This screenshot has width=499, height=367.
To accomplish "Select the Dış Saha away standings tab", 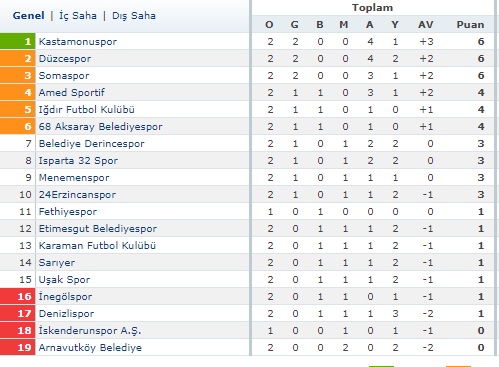I will (x=134, y=16).
